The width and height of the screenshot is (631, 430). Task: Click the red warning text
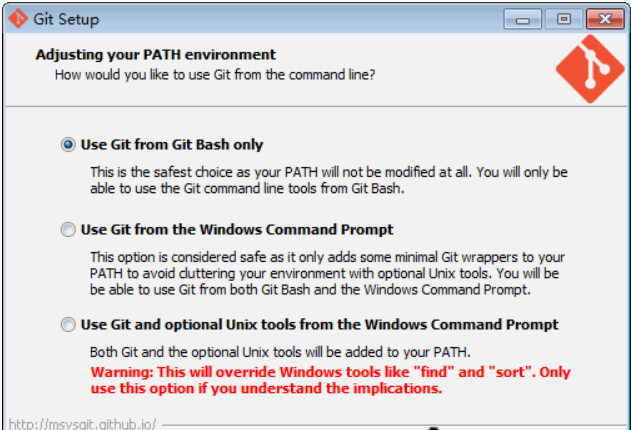[330, 380]
